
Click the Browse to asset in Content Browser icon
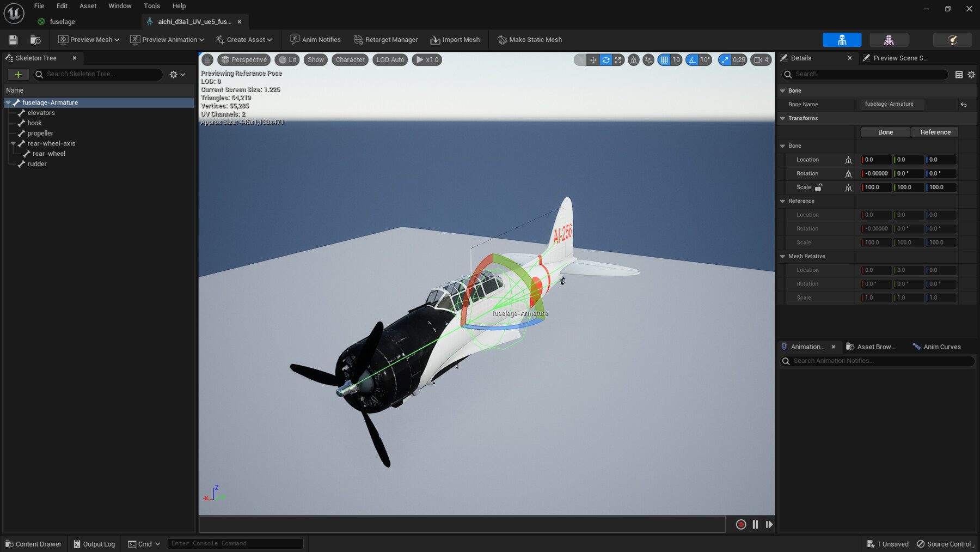click(35, 40)
